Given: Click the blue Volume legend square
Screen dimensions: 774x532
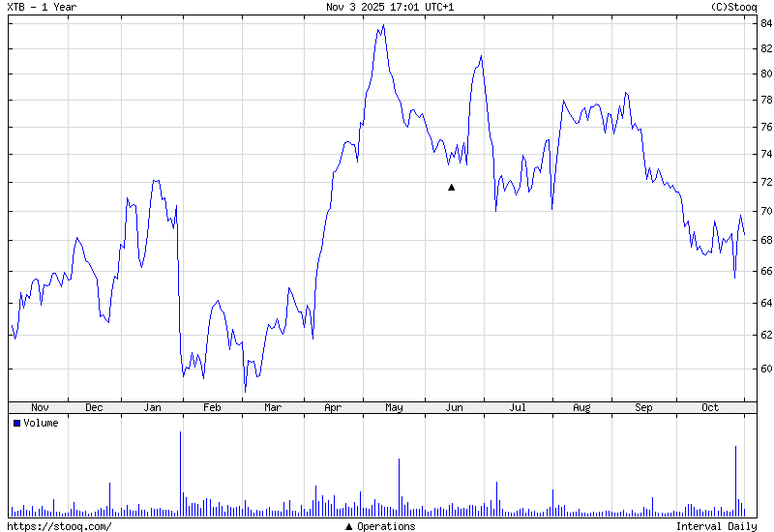Looking at the screenshot, I should (x=16, y=423).
